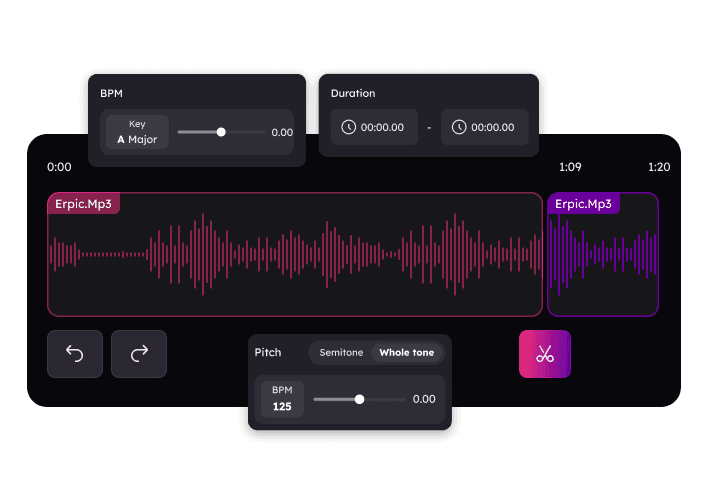Image resolution: width=707 pixels, height=500 pixels.
Task: Click the undo arrow button
Action: tap(75, 354)
